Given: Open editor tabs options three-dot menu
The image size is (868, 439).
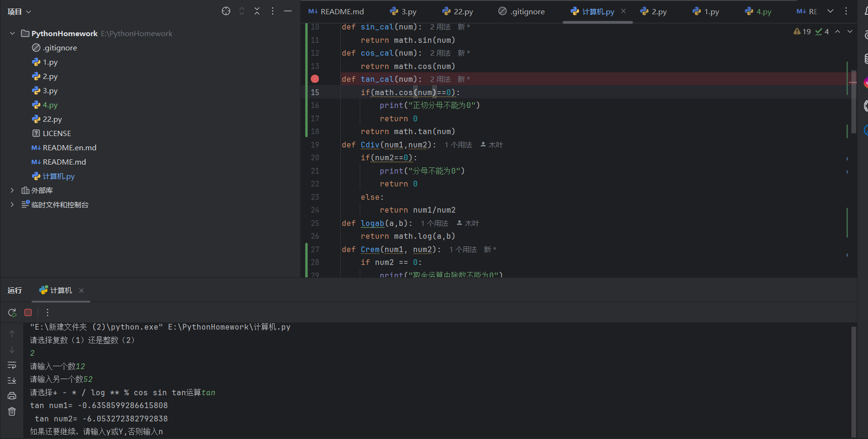Looking at the screenshot, I should [846, 11].
